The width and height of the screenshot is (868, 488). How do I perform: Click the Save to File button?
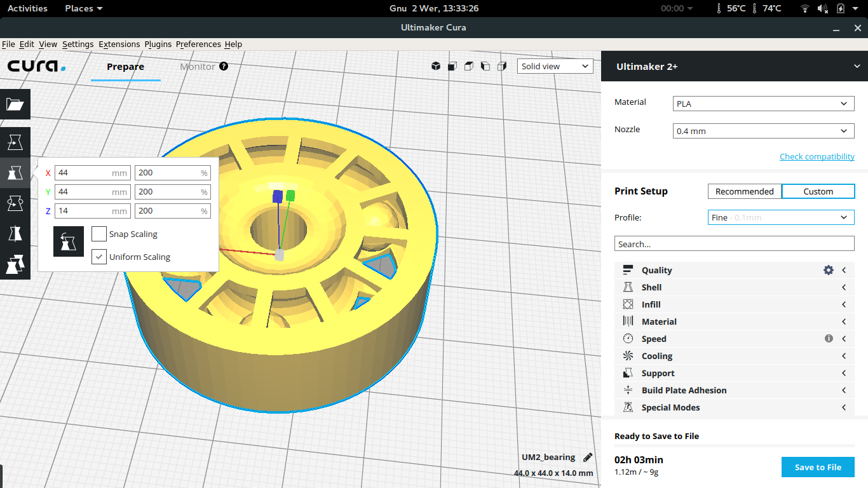(818, 467)
